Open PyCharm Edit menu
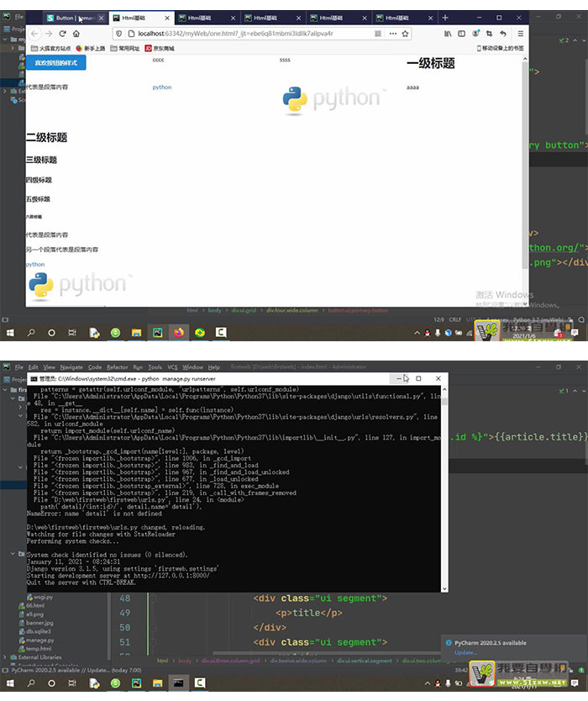Screen dimensions: 588x701 (33, 367)
